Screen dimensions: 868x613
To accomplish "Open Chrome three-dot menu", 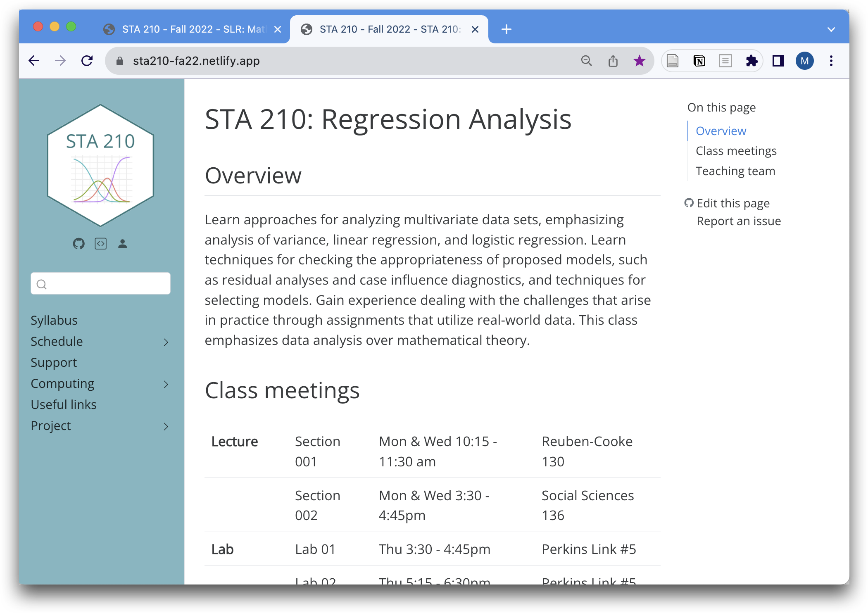I will [x=831, y=61].
